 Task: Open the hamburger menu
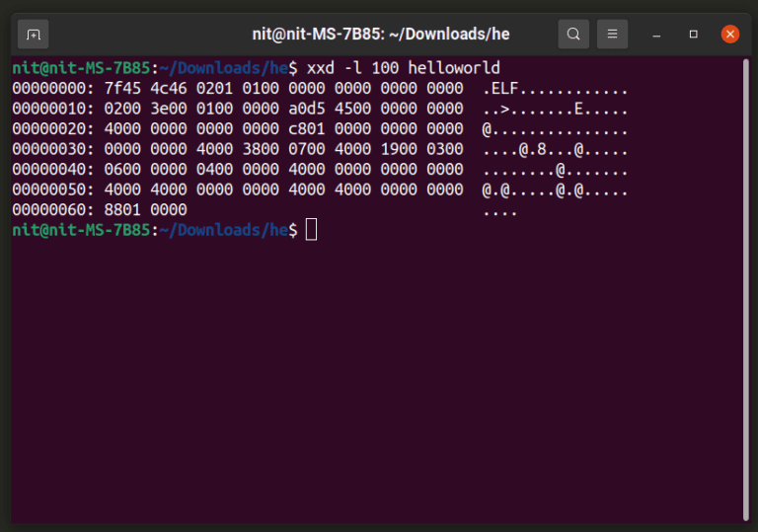pyautogui.click(x=612, y=35)
